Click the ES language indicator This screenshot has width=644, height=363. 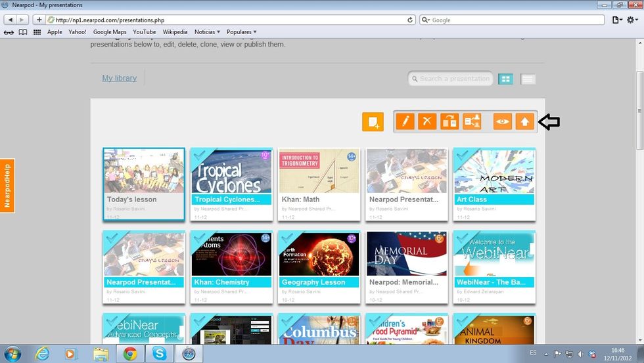(x=533, y=352)
